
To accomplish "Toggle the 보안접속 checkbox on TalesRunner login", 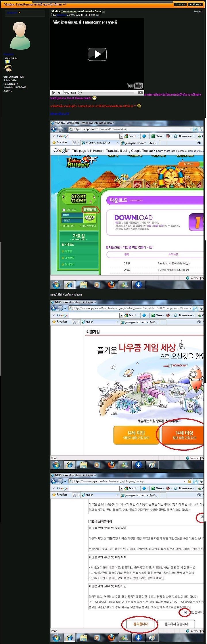I will pos(64,210).
